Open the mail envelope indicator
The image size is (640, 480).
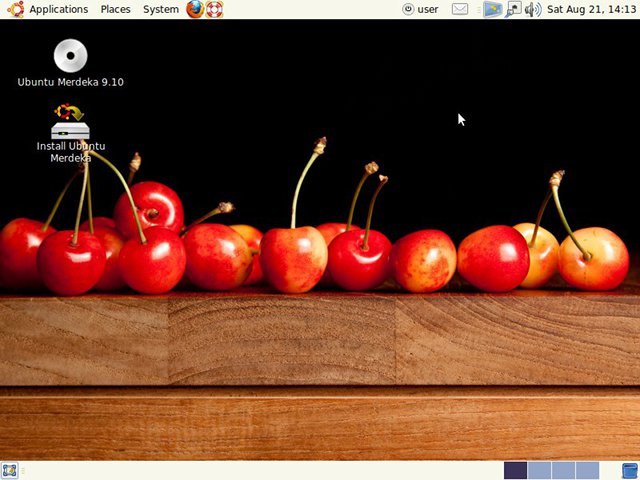click(460, 9)
